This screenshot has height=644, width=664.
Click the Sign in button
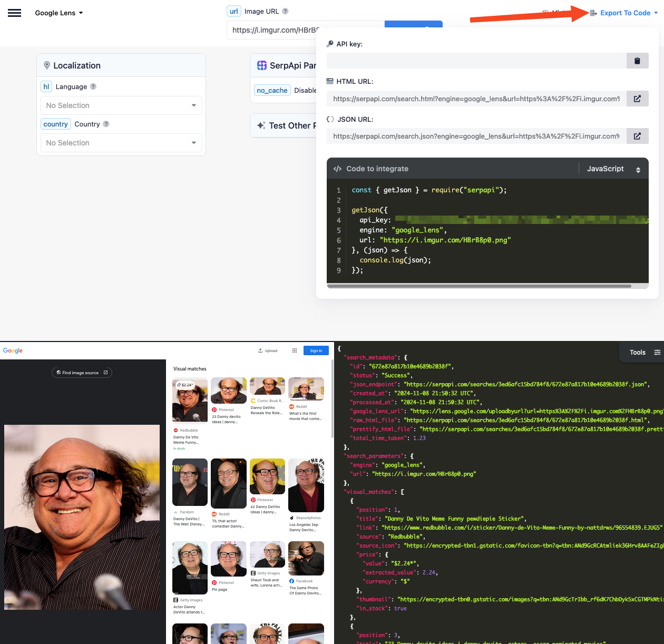[316, 350]
